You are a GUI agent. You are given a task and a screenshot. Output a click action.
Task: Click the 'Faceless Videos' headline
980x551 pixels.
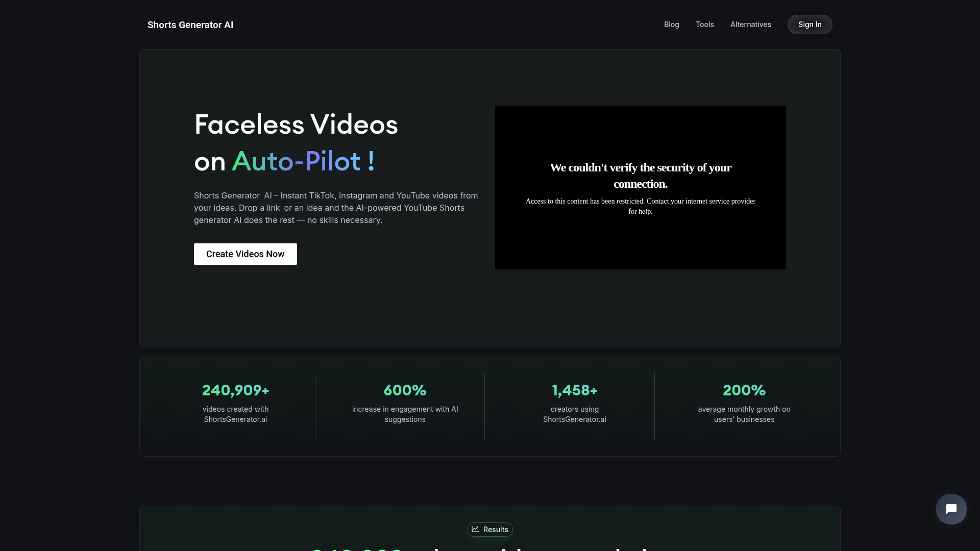click(296, 124)
